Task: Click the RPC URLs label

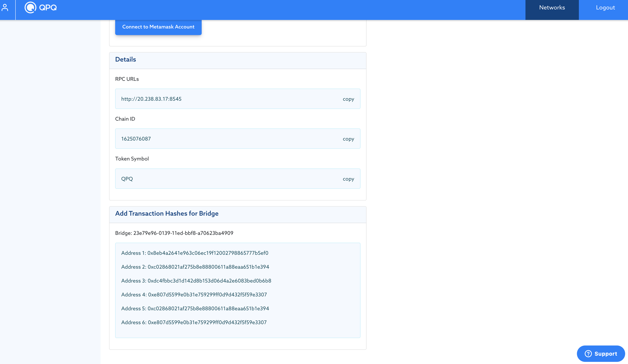Action: click(x=127, y=79)
